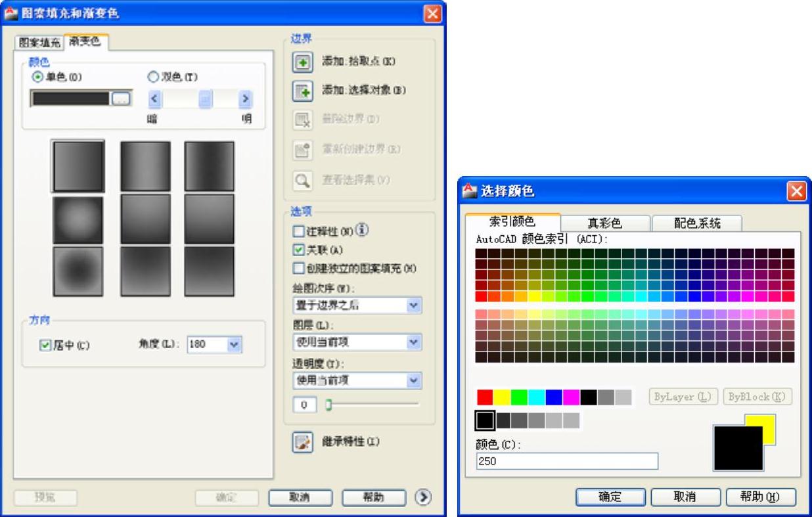Click the ByLayer (L) button
Viewport: 812px width, 517px height.
coord(683,397)
